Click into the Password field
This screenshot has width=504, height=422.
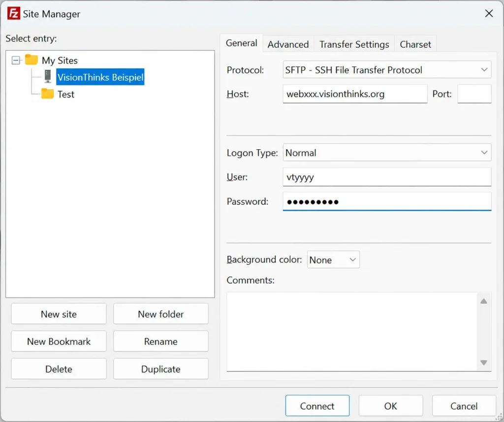(387, 201)
